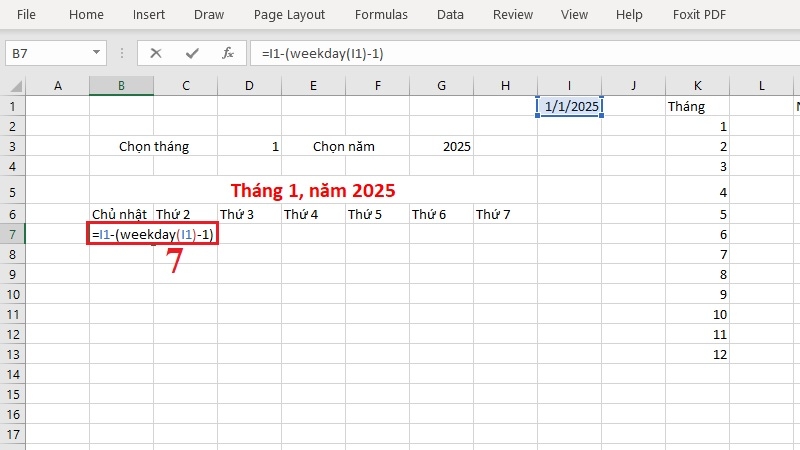Switch to the Foxit PDF tab
The image size is (800, 450).
pos(699,15)
